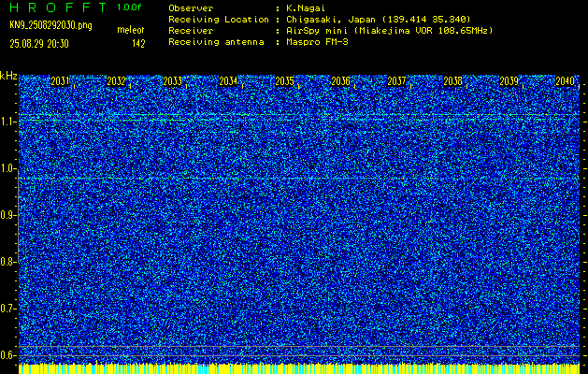
Task: Click the 0.6 kHz axis label
Action: [7, 355]
